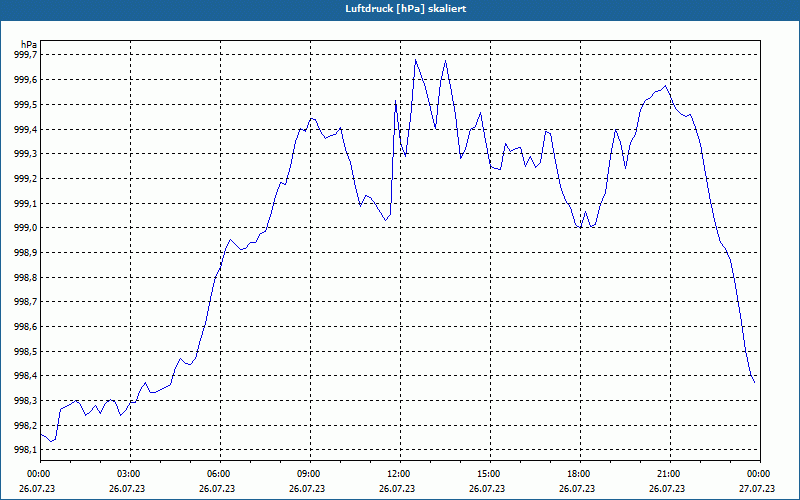Viewport: 800px width, 500px height.
Task: Select the 999,5 y-axis label
Action: [x=25, y=105]
